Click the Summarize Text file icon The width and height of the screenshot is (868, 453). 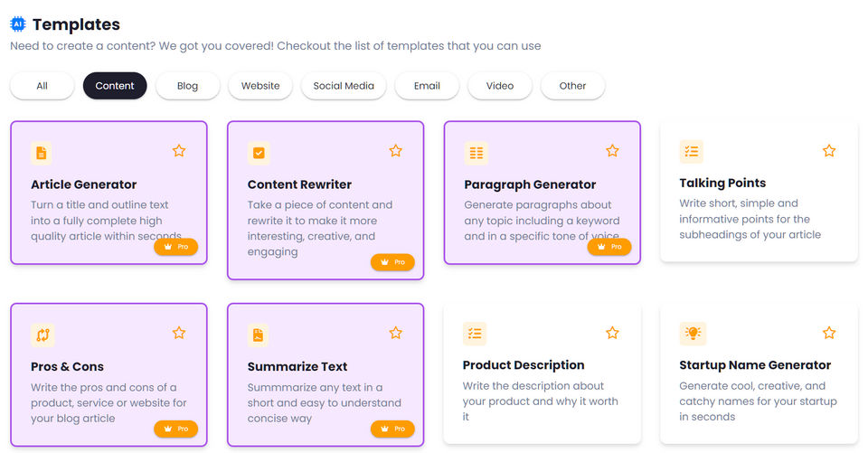pyautogui.click(x=259, y=335)
